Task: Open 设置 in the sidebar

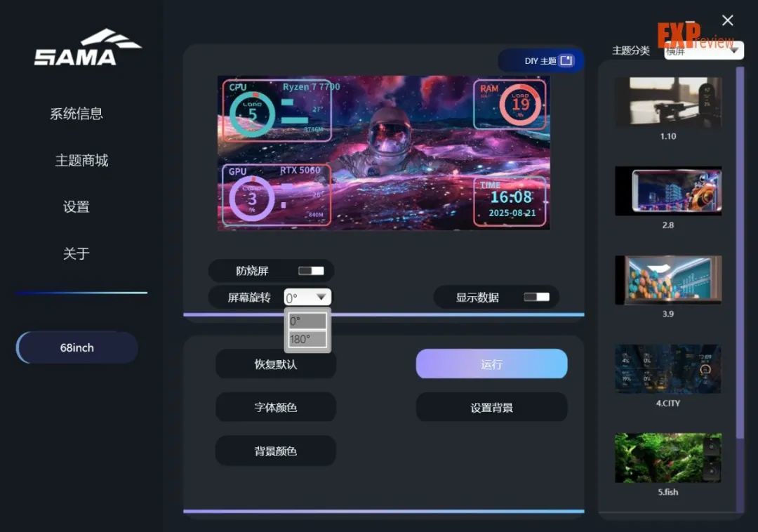Action: (77, 207)
